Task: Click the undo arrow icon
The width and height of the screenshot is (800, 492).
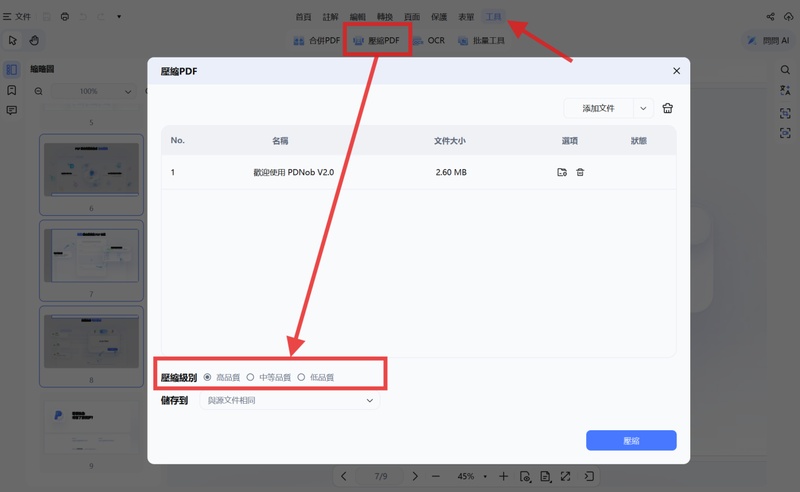Action: [83, 17]
